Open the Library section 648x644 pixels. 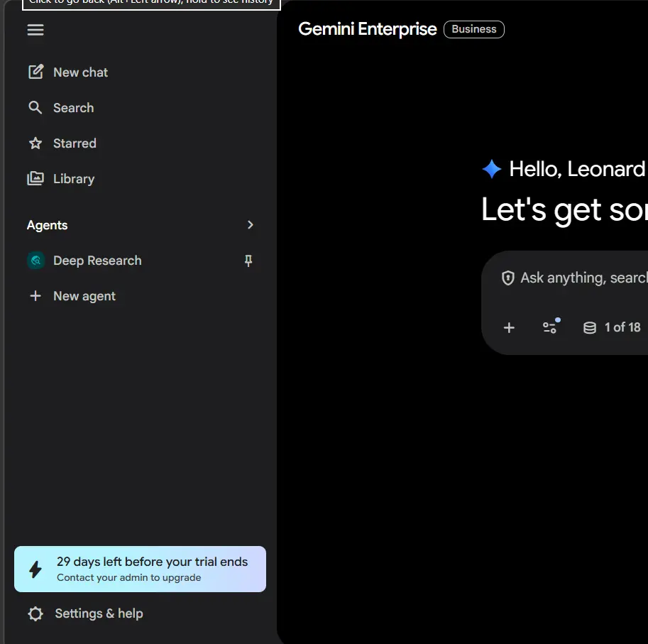[74, 179]
